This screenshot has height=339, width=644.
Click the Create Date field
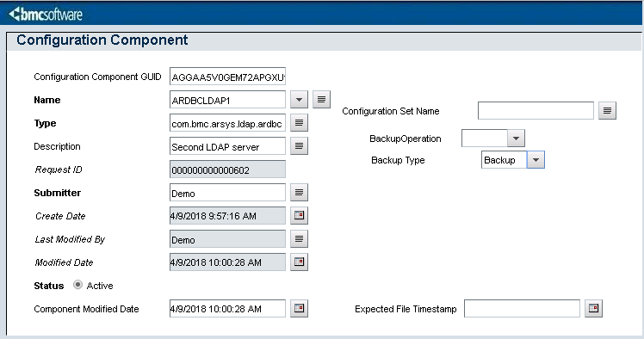tap(227, 216)
